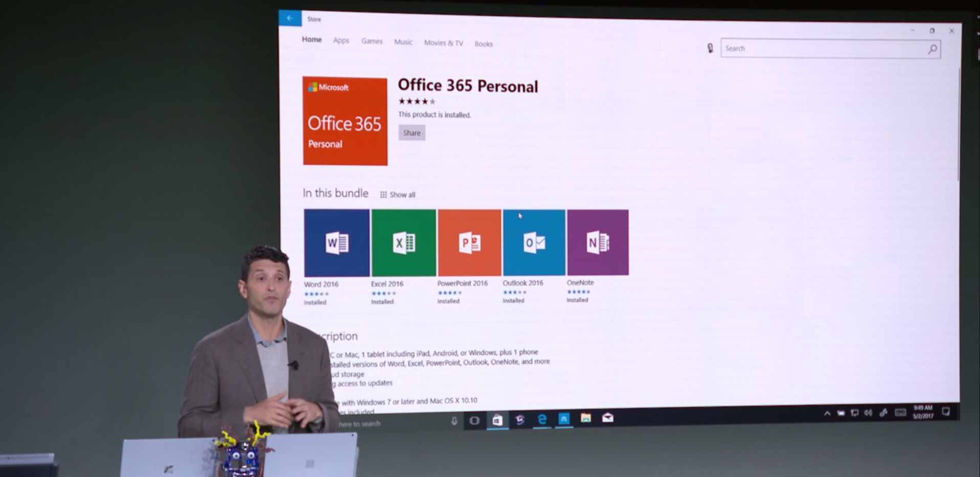Click the Share button
The image size is (980, 477).
[411, 133]
